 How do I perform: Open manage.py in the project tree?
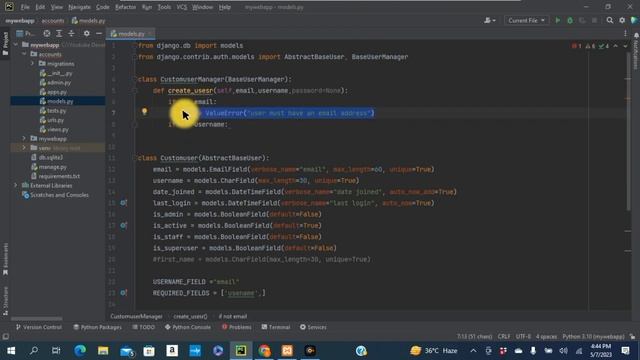pyautogui.click(x=49, y=167)
